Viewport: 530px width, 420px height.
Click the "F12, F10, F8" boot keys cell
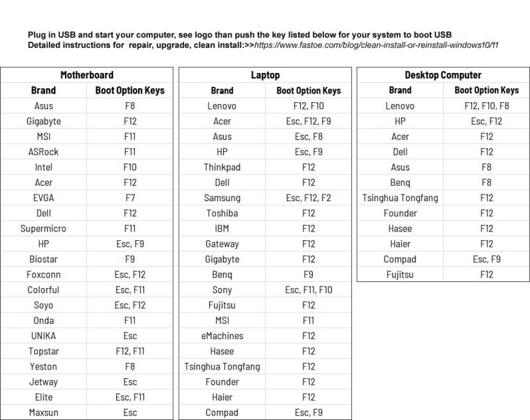(x=487, y=105)
